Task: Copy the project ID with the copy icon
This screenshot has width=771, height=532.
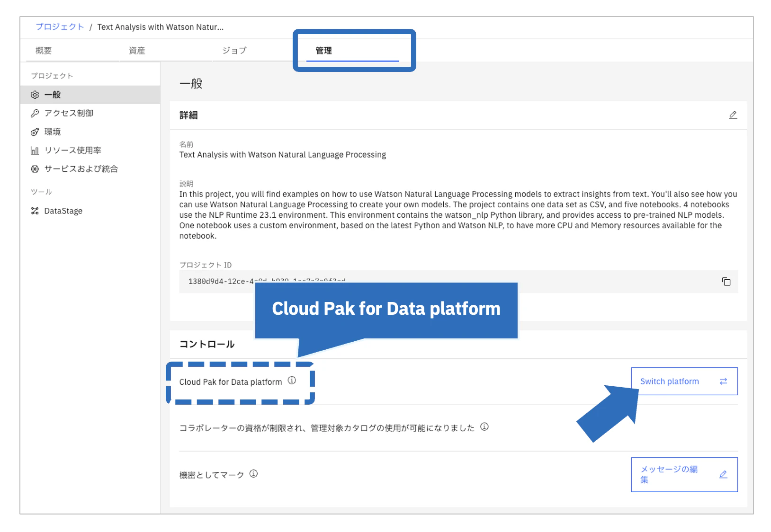Action: tap(726, 282)
